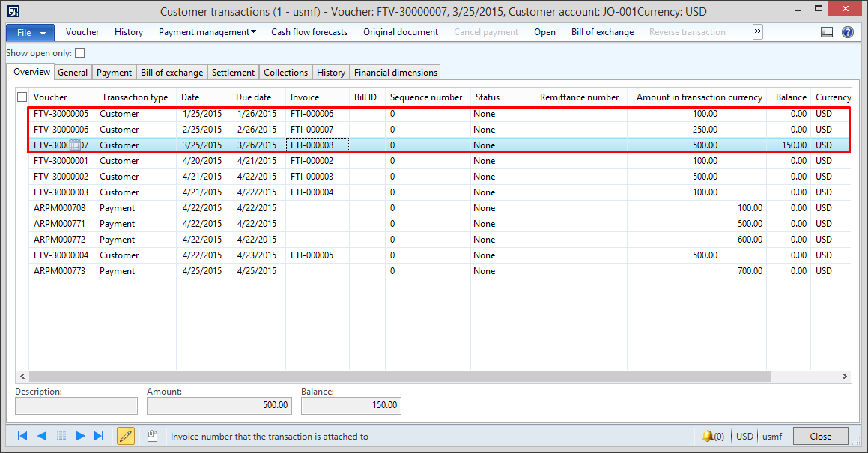
Task: Enable the Show open only checkbox
Action: click(x=80, y=52)
